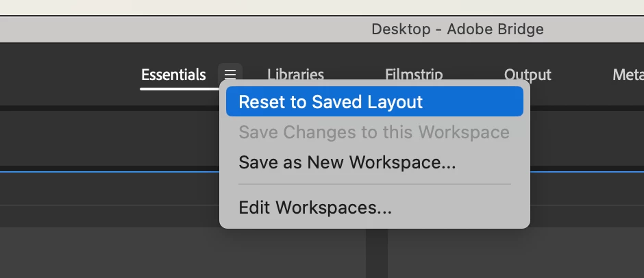
Task: Open the Filmstrip workspace tab
Action: [414, 75]
